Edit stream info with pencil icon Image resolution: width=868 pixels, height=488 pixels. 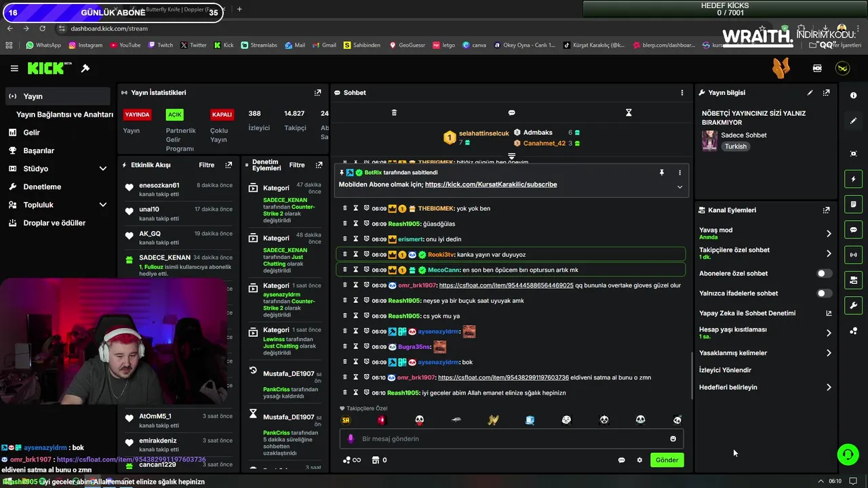(x=810, y=93)
